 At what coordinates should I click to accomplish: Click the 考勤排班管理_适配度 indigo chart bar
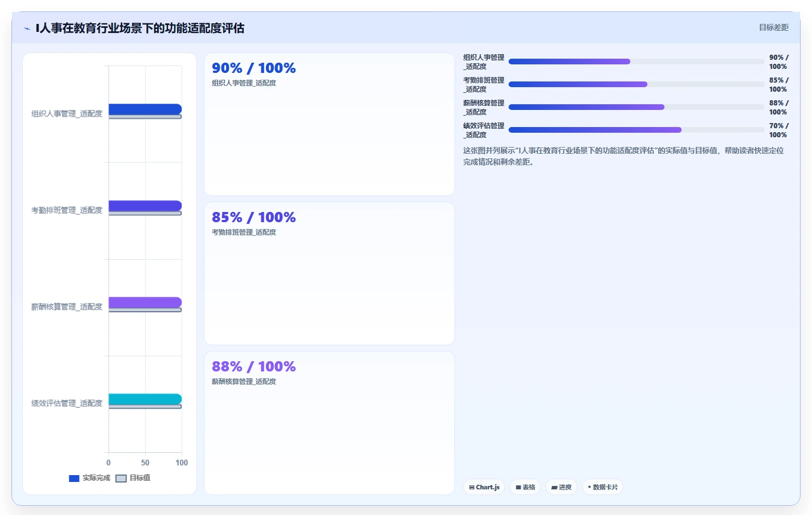point(145,206)
